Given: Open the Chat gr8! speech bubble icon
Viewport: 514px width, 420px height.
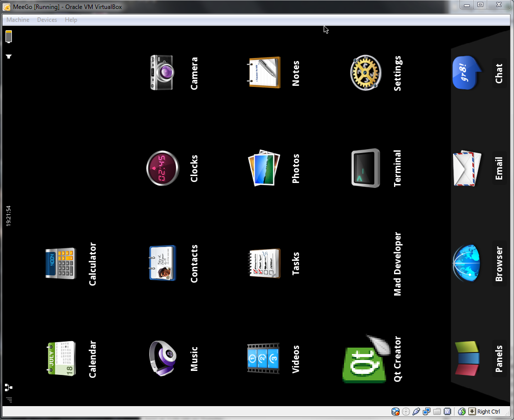Looking at the screenshot, I should coord(467,72).
